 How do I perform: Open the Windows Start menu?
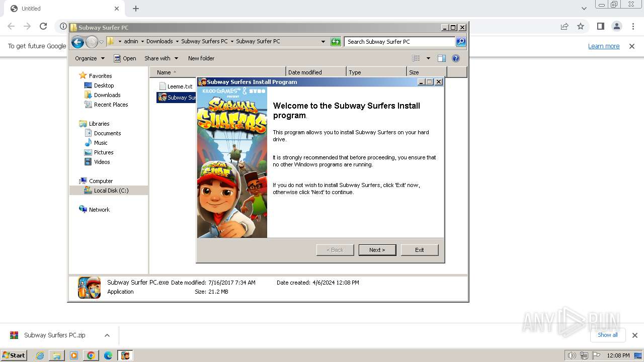pyautogui.click(x=14, y=355)
